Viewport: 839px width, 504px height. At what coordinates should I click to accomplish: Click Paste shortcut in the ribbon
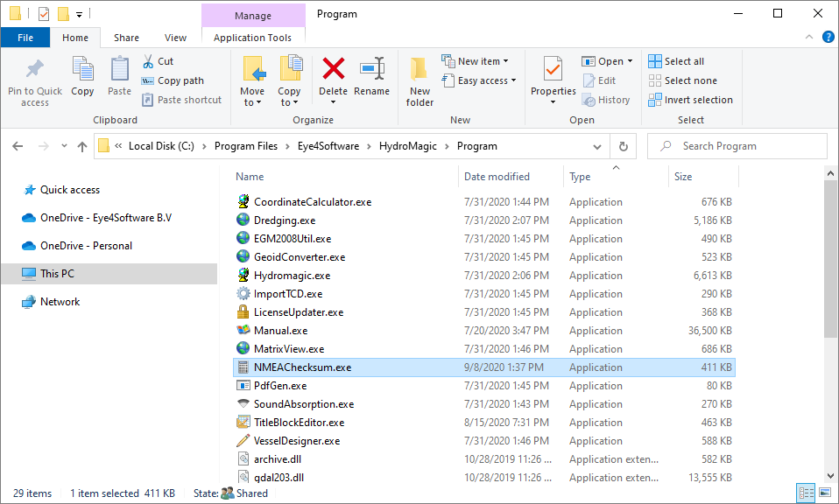pyautogui.click(x=182, y=100)
